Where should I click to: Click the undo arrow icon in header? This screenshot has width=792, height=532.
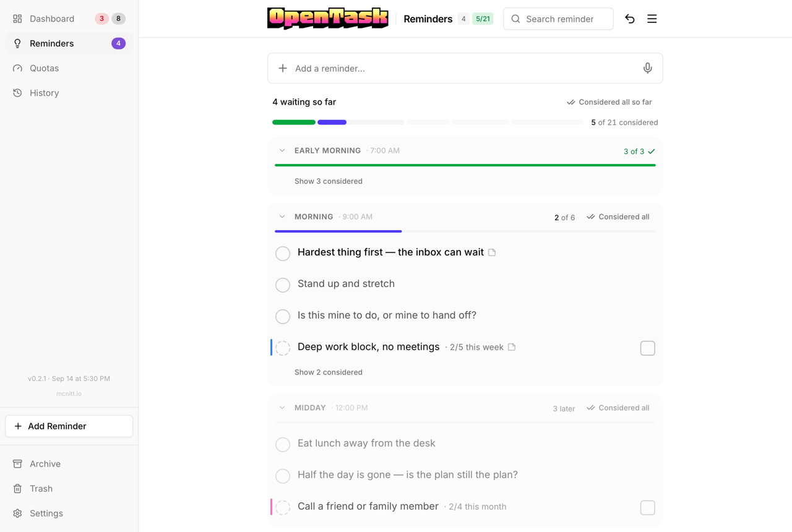[630, 19]
